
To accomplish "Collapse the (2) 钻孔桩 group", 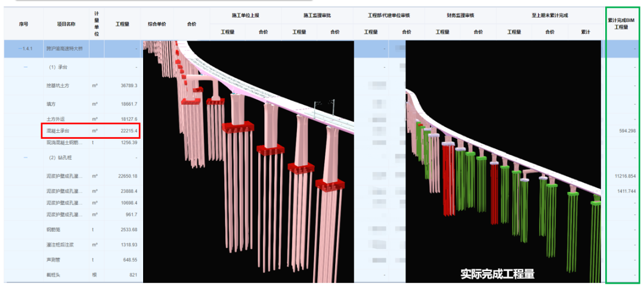I will click(25, 157).
